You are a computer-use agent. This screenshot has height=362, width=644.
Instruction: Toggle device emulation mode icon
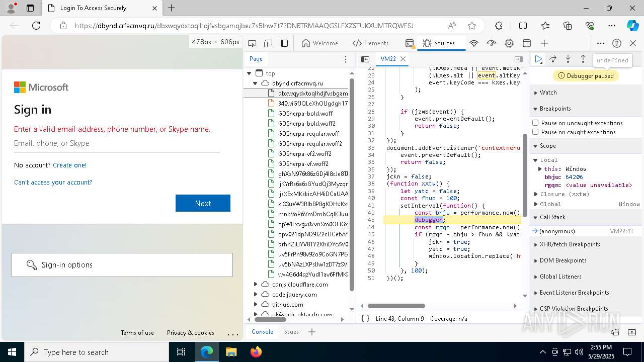(x=268, y=43)
